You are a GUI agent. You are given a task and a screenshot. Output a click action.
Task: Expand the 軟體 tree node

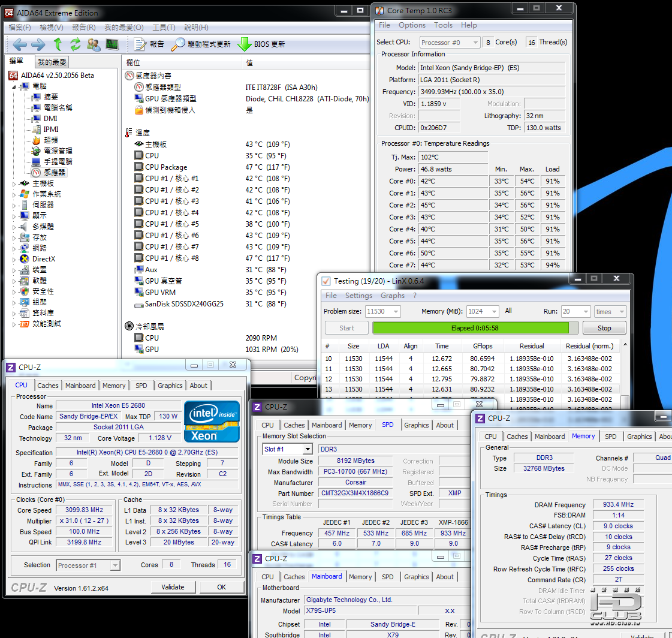[x=14, y=281]
